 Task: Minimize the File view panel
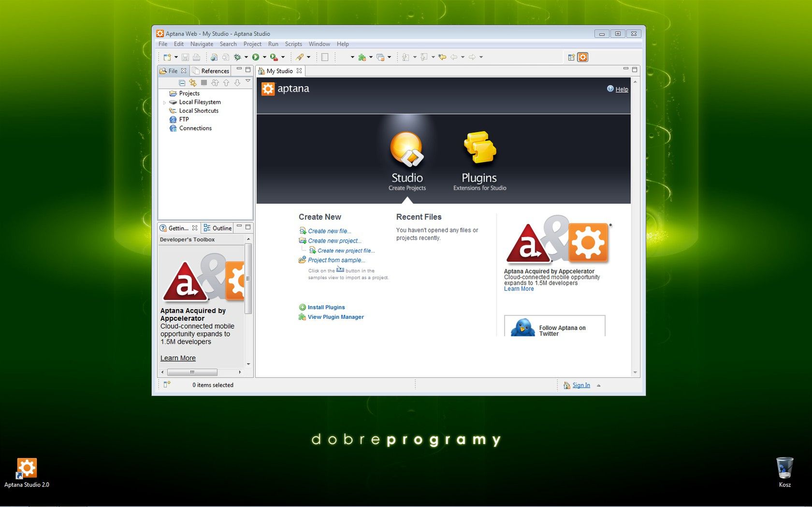click(x=239, y=69)
